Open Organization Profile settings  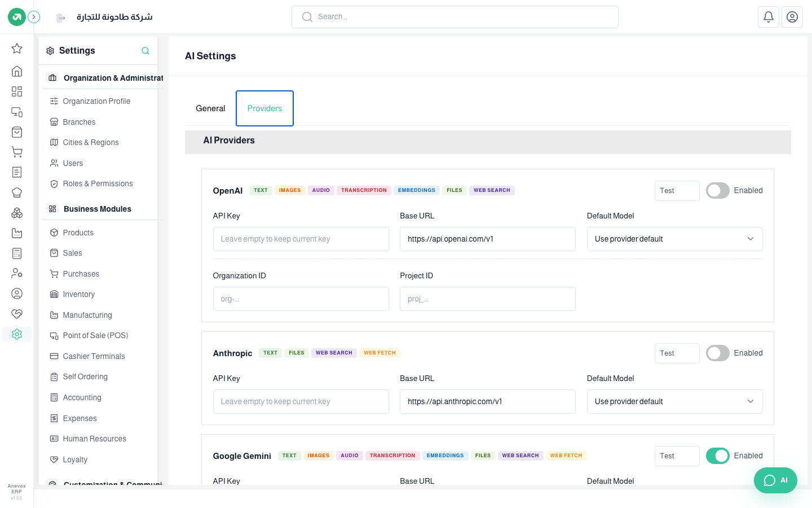[x=96, y=101]
